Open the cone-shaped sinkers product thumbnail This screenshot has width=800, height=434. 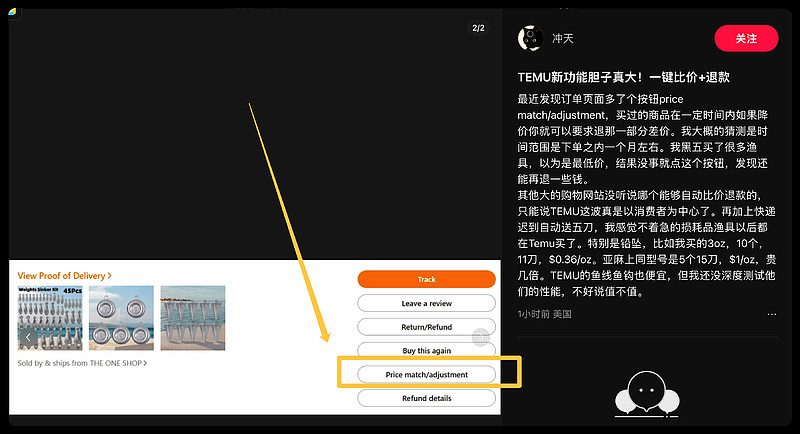coord(193,318)
